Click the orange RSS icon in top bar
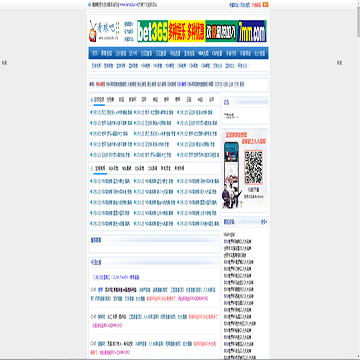 (x=266, y=5)
